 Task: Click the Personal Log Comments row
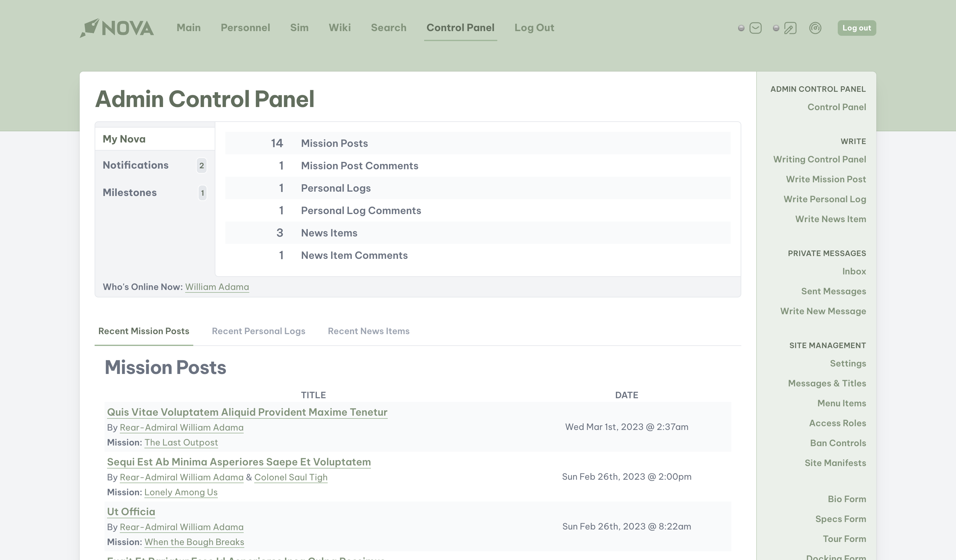pyautogui.click(x=478, y=210)
